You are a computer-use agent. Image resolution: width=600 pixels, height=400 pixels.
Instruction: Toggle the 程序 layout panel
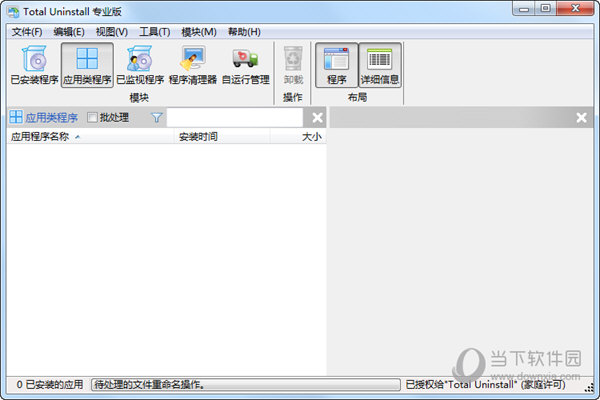(337, 65)
